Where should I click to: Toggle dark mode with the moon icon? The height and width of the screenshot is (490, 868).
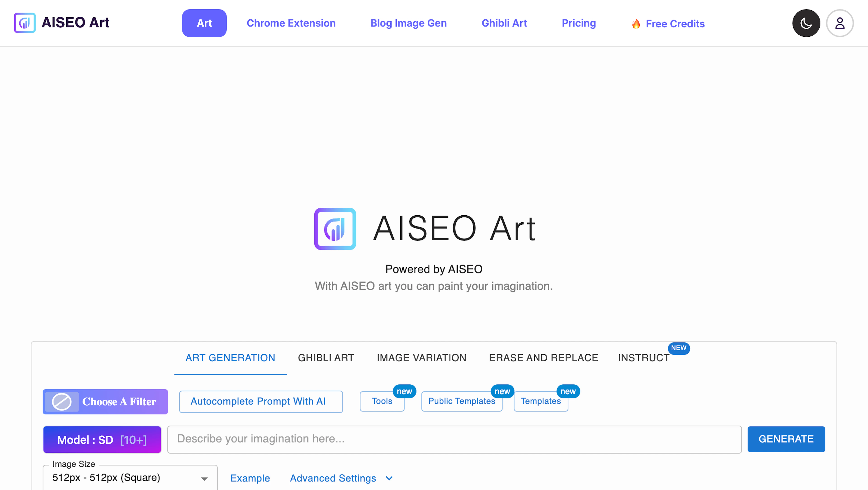pyautogui.click(x=806, y=23)
